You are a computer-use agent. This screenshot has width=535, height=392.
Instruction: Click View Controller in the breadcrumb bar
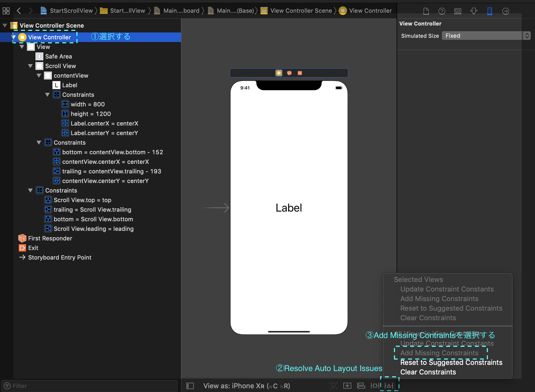(370, 11)
